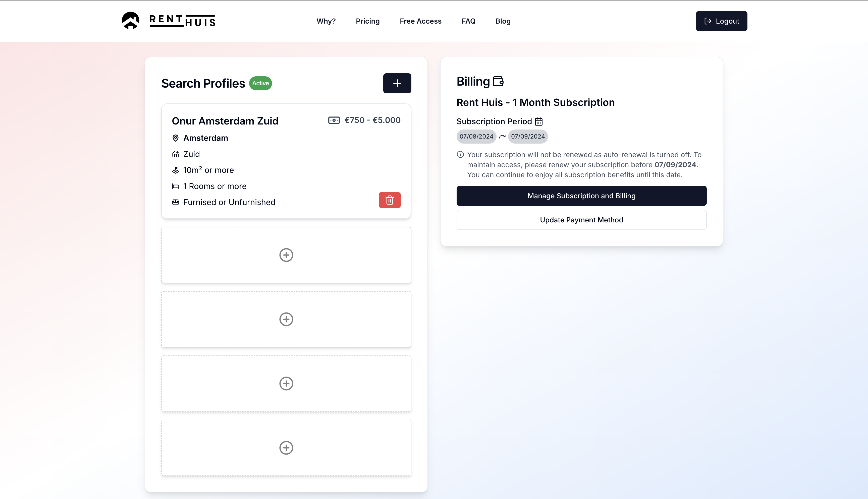Click the Logout button
The height and width of the screenshot is (499, 868).
[x=721, y=21]
